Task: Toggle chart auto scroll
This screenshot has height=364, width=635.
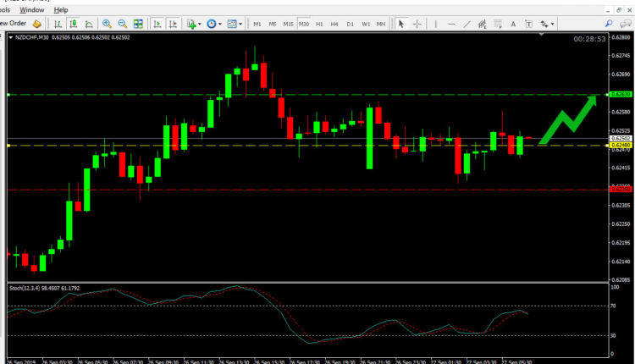Action: (157, 24)
